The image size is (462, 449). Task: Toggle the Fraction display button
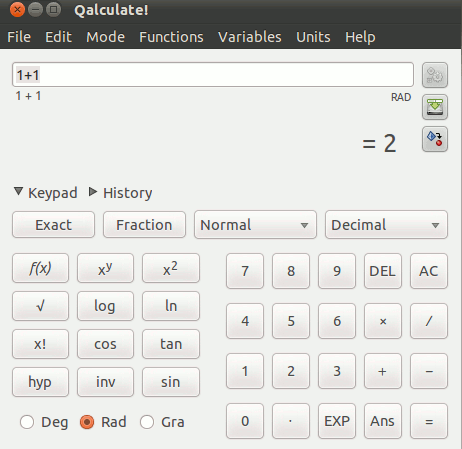coord(144,225)
